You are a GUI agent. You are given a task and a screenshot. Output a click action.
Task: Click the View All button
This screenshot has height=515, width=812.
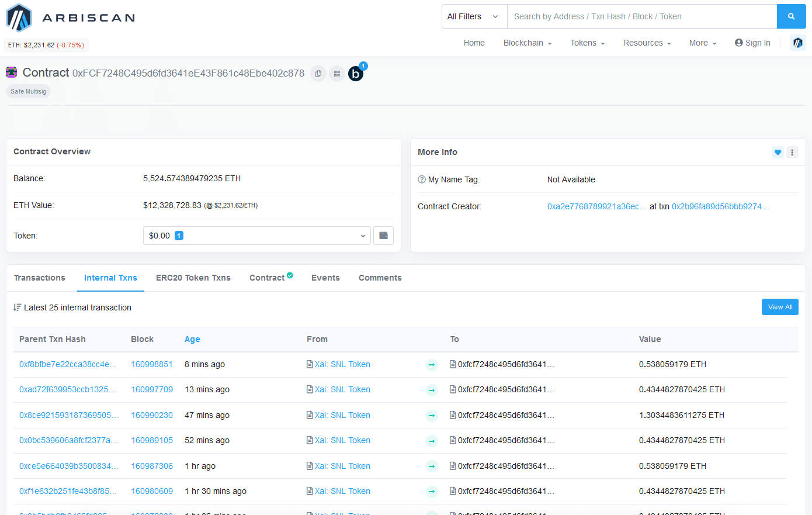tap(780, 307)
